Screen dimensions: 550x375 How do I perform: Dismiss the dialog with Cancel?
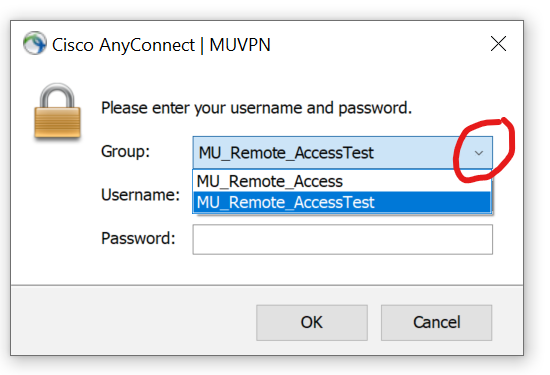click(436, 322)
